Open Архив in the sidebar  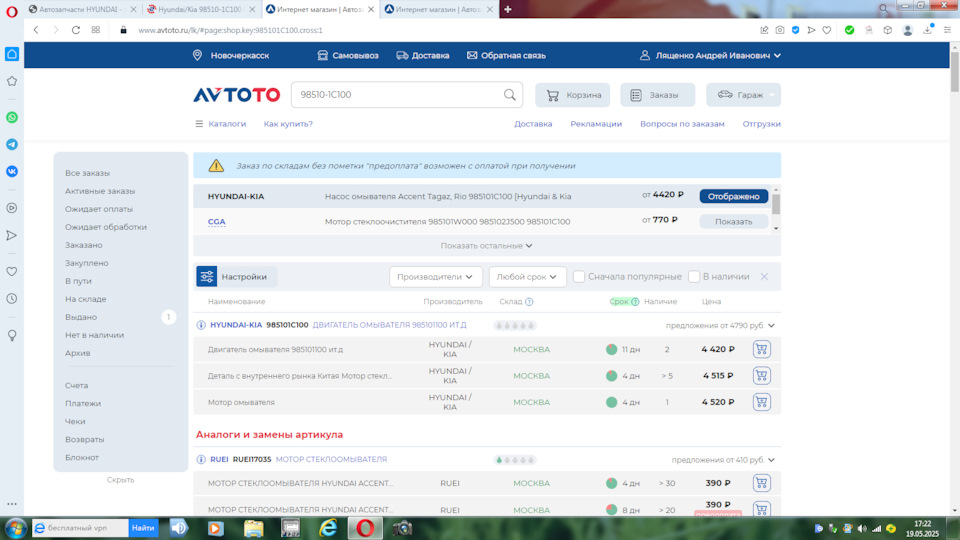point(78,353)
